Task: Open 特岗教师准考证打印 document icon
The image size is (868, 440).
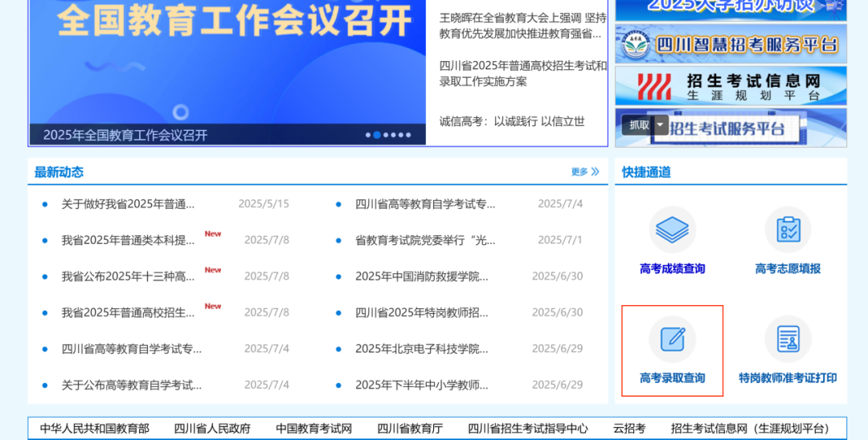Action: (788, 339)
